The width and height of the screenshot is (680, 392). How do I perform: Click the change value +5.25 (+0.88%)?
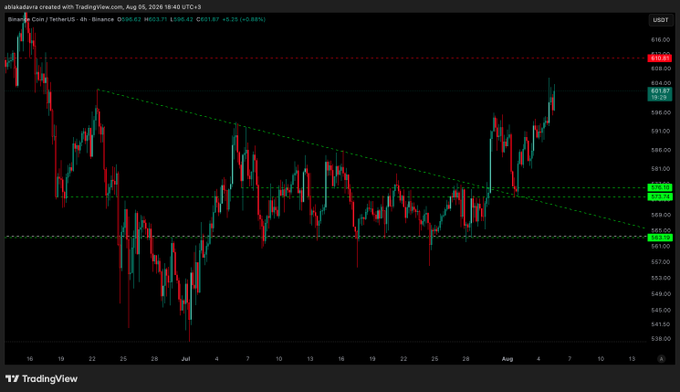pos(244,19)
